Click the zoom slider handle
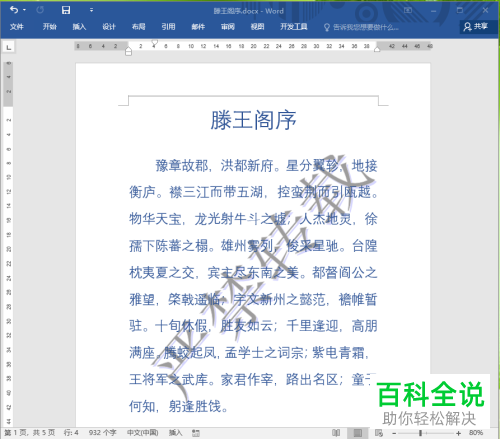500x439 pixels. point(420,433)
